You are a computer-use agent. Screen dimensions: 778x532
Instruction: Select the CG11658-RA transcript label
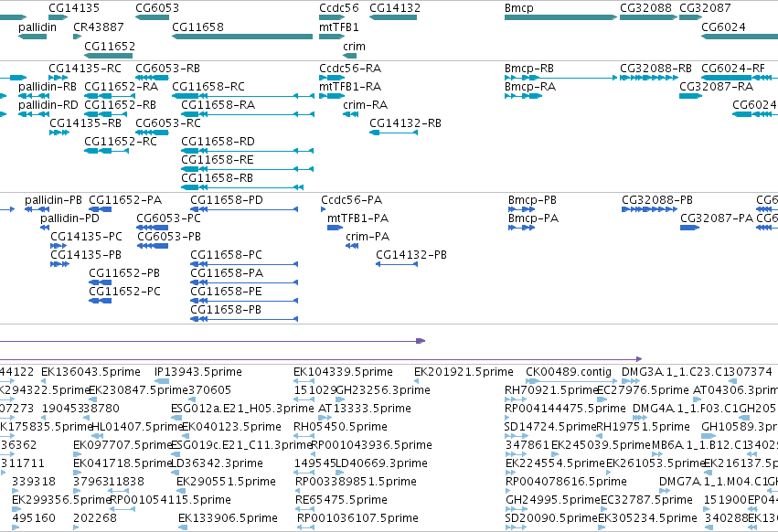[x=218, y=105]
